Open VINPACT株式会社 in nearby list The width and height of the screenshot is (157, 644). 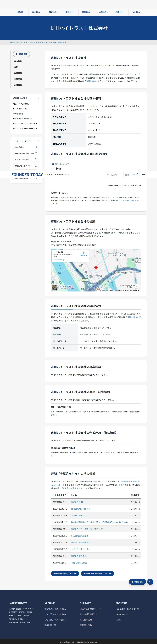click(79, 516)
